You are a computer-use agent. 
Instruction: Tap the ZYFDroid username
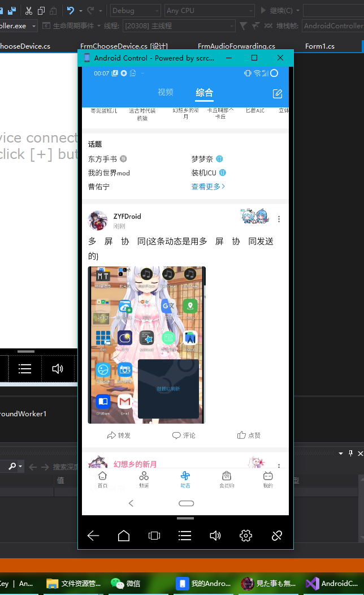click(127, 216)
